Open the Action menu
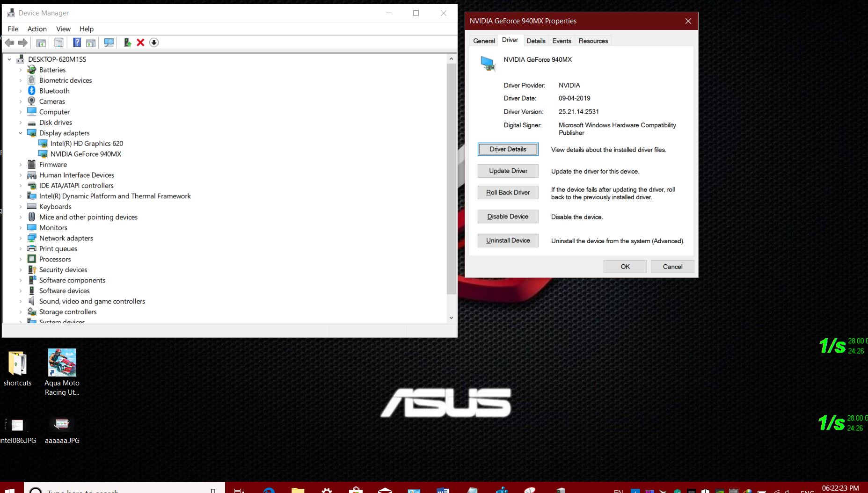868x493 pixels. [37, 29]
